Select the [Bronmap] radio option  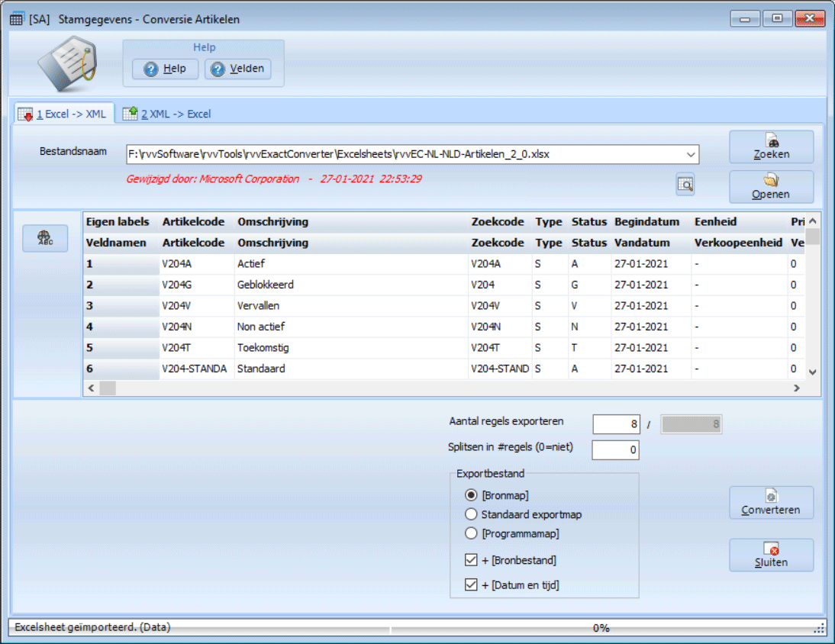[x=471, y=495]
